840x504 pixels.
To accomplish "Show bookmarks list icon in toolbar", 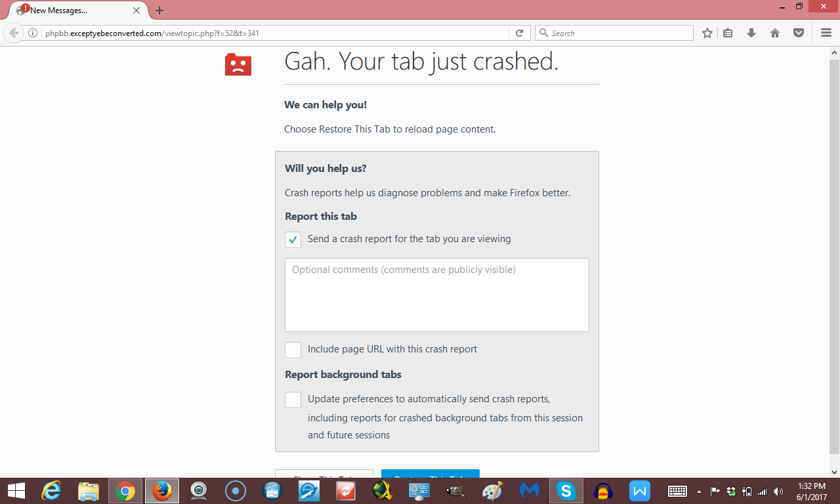I will (x=728, y=33).
